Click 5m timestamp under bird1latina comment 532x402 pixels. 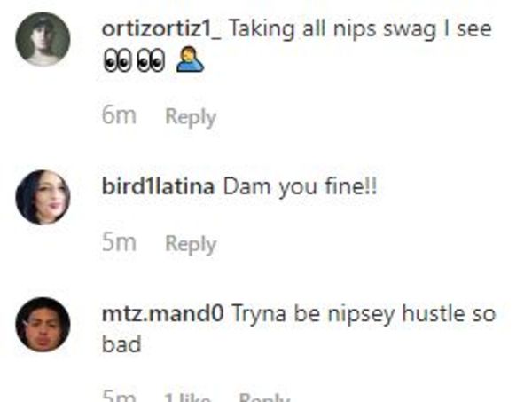119,243
